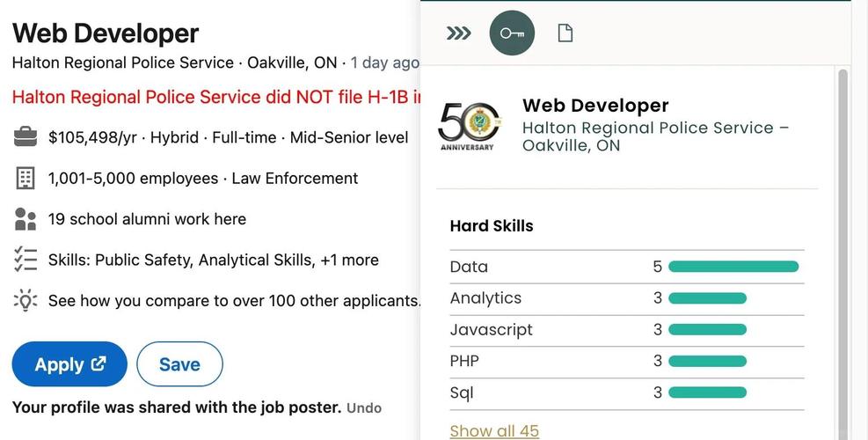The image size is (868, 440).
Task: Click the lightbulb applicant insights icon
Action: [x=26, y=300]
